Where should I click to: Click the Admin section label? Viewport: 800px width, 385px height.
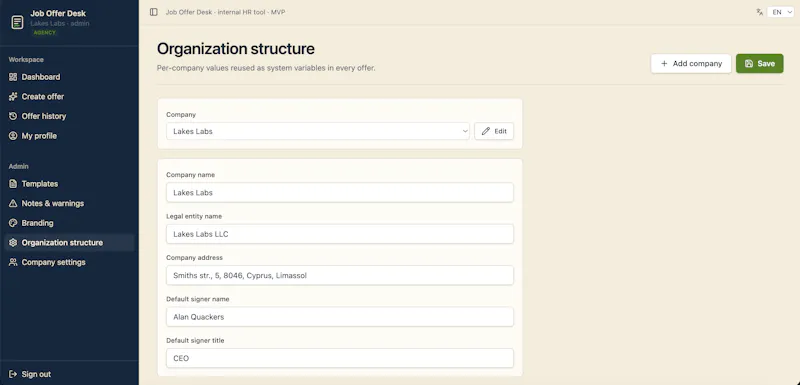18,166
